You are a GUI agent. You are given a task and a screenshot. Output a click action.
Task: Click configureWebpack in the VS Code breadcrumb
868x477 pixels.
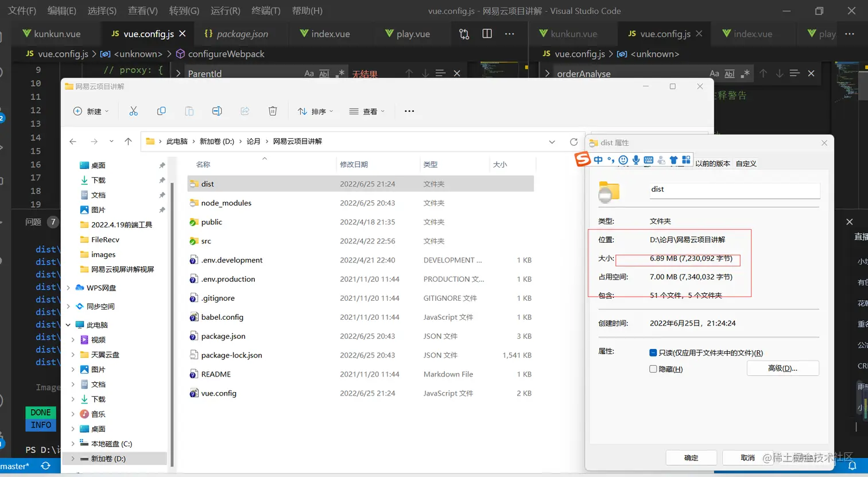(226, 54)
